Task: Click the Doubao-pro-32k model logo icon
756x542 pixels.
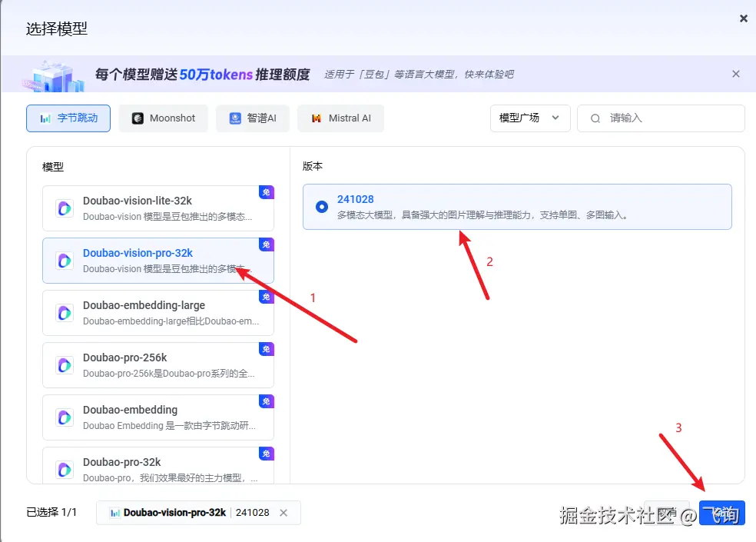Action: pyautogui.click(x=65, y=470)
